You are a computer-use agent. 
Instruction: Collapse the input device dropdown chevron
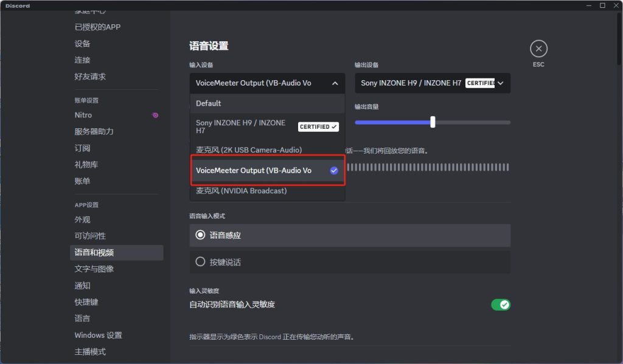pos(335,83)
